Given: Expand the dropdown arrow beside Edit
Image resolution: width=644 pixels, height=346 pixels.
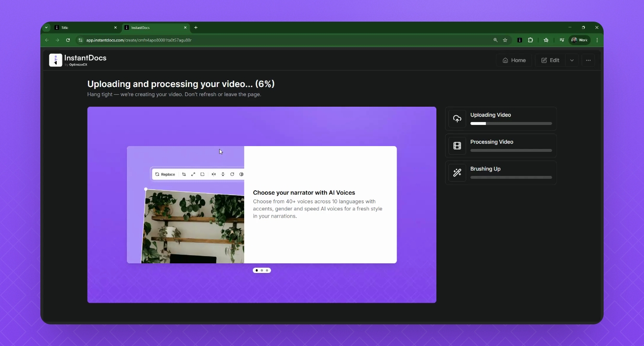Looking at the screenshot, I should point(572,61).
